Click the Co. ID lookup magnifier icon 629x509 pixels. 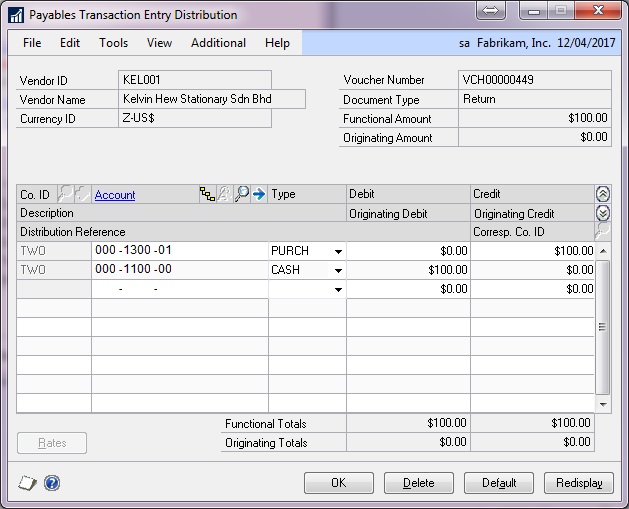[x=65, y=194]
